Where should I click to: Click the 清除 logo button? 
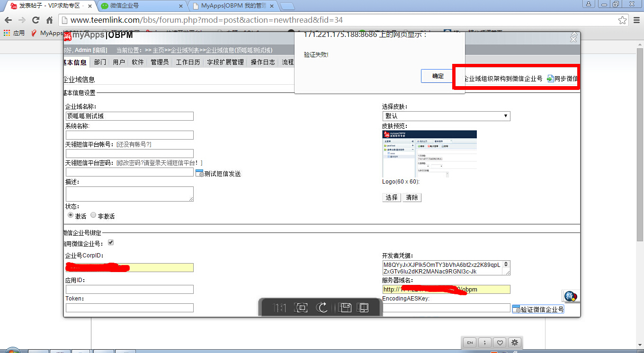tap(412, 197)
